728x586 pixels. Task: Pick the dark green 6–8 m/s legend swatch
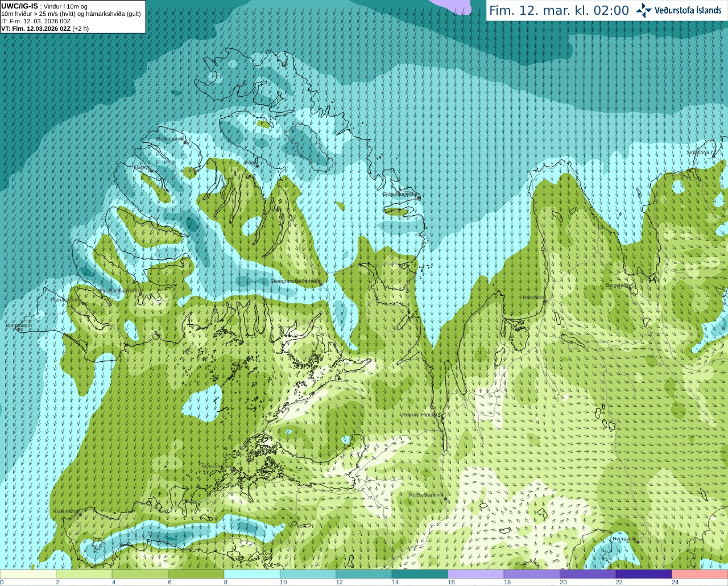[x=196, y=574]
